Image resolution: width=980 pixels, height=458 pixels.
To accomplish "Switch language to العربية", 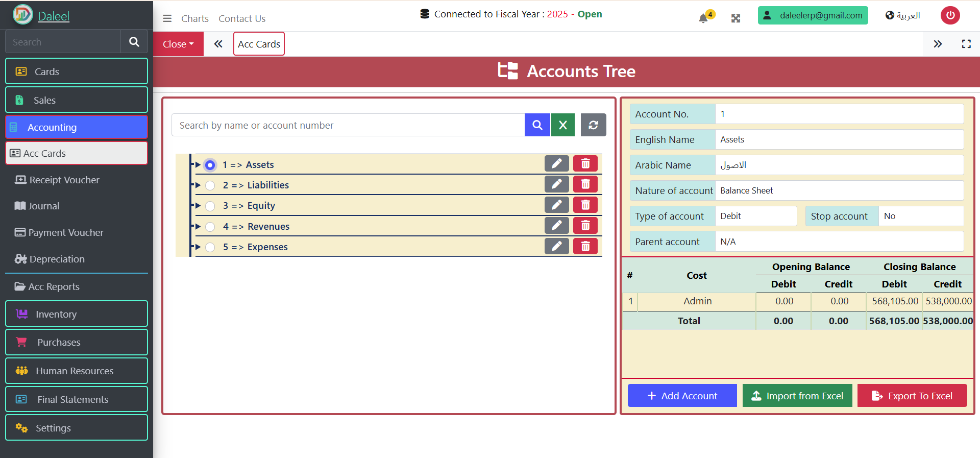I will point(902,15).
